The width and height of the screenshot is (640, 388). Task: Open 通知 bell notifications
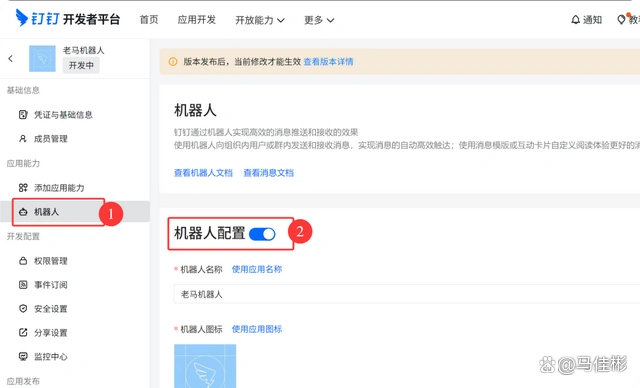point(587,20)
